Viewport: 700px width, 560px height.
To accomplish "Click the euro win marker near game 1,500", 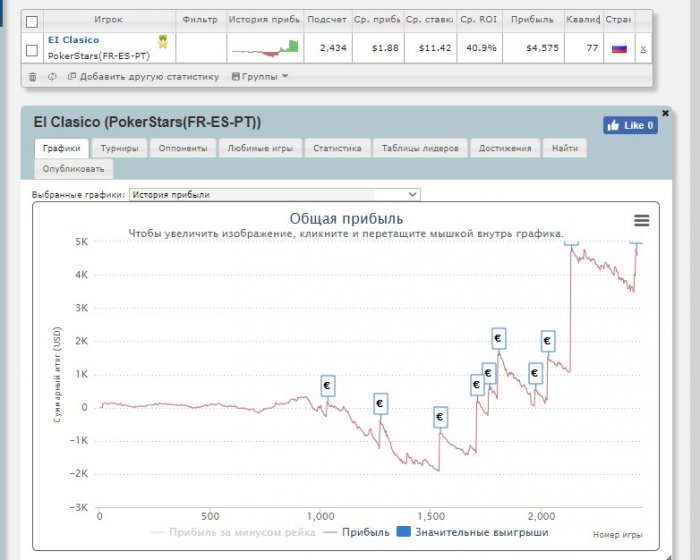I will pyautogui.click(x=440, y=417).
